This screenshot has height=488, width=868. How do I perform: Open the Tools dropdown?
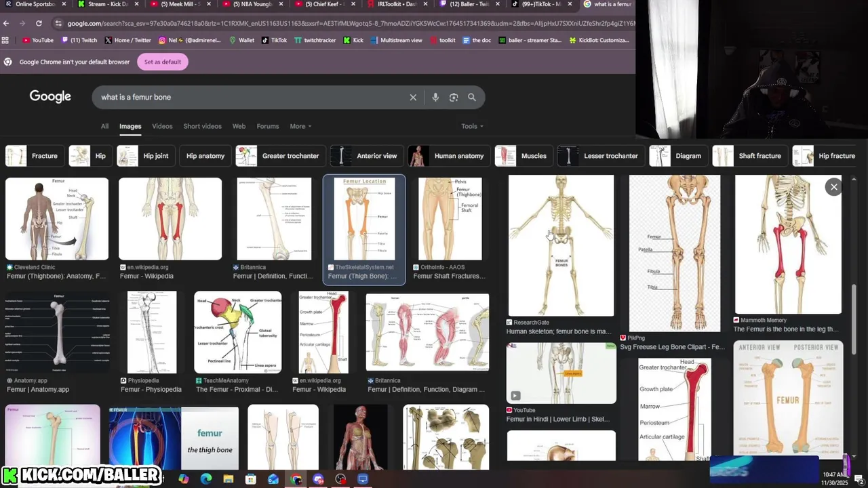click(472, 126)
